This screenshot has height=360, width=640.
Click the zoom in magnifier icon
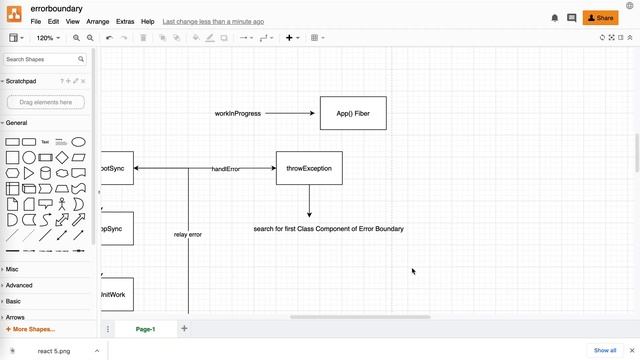click(x=76, y=38)
